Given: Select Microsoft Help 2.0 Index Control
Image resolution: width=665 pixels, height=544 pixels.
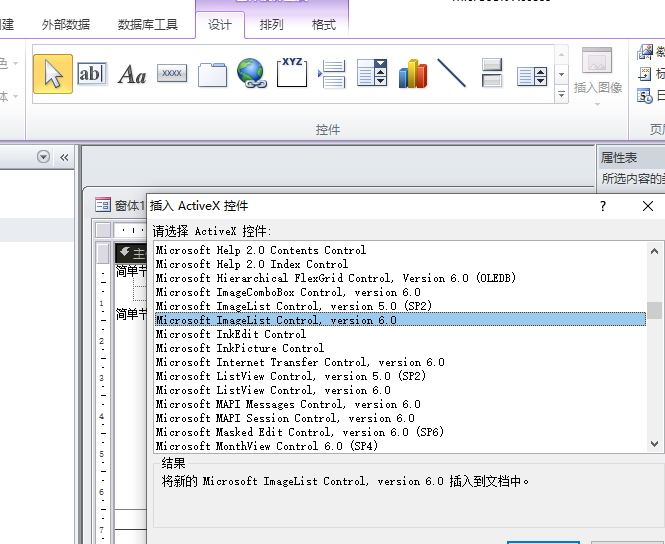Looking at the screenshot, I should [251, 264].
